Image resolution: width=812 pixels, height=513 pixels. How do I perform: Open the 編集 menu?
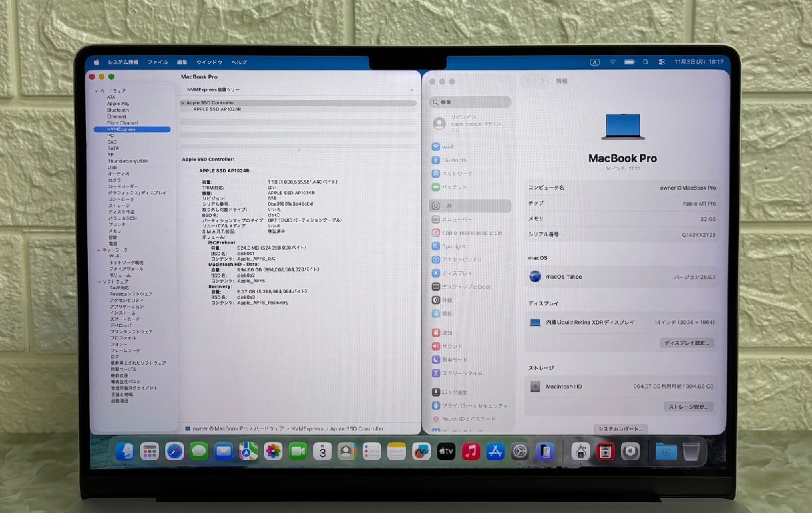(182, 62)
